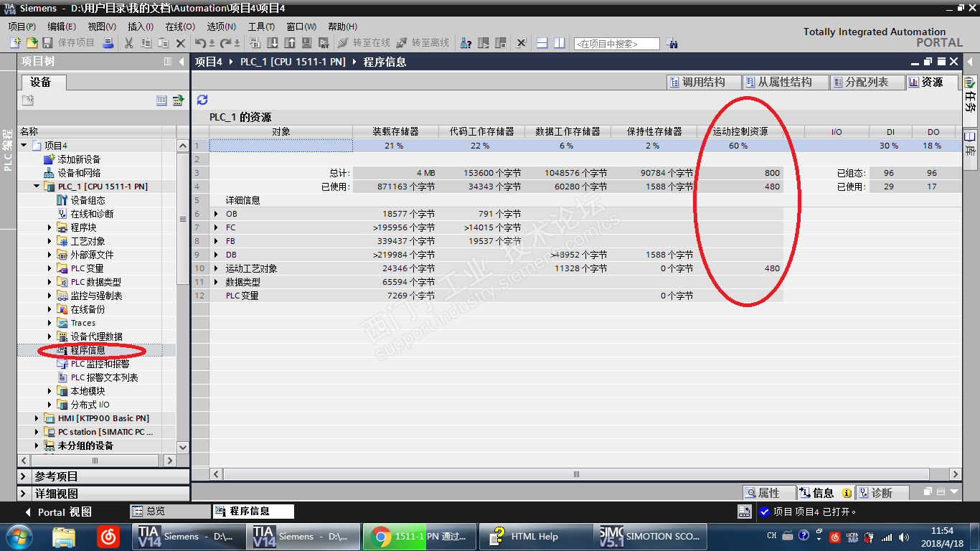Viewport: 980px width, 551px height.
Task: Click the undo arrow icon
Action: (x=201, y=43)
